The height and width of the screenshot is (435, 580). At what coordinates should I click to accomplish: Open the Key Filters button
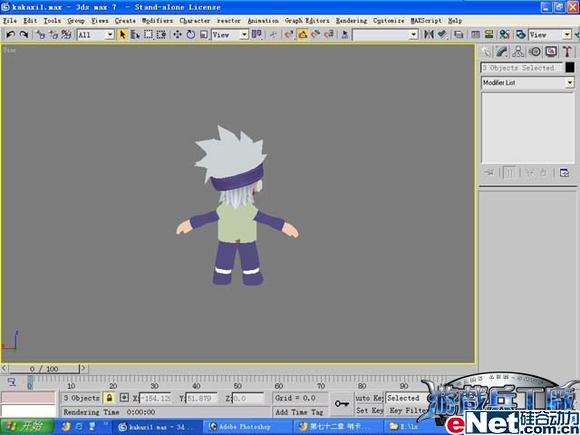[x=407, y=410]
